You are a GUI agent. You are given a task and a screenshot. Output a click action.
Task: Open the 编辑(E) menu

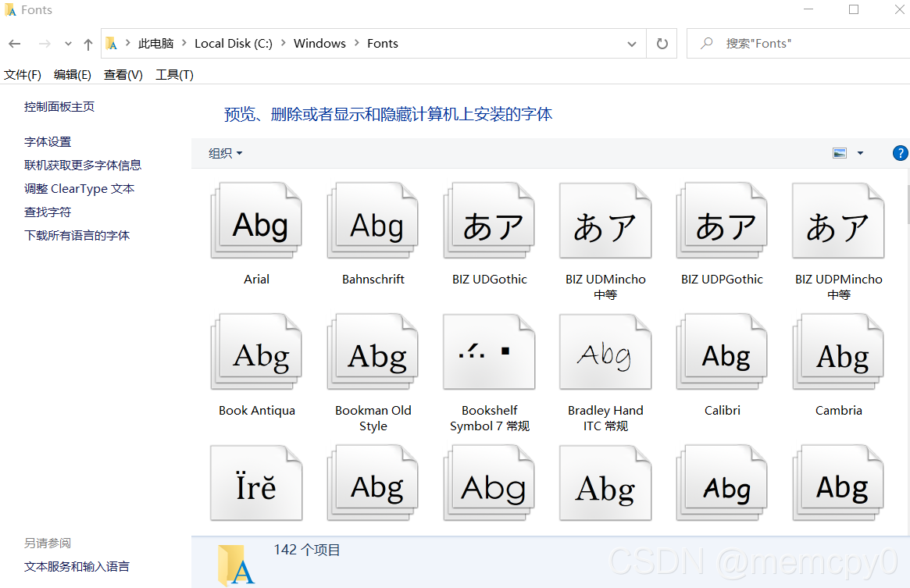[x=73, y=75]
